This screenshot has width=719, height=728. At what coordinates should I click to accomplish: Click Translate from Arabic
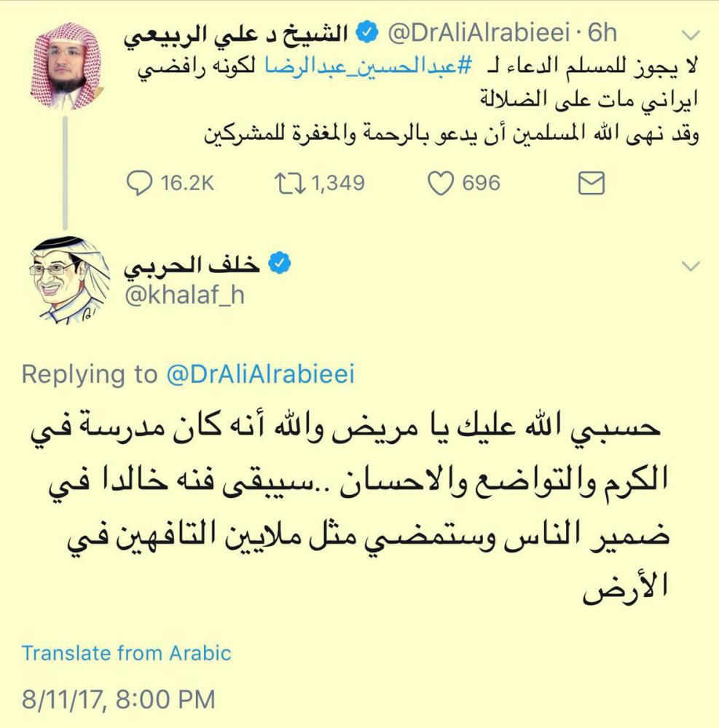126,652
